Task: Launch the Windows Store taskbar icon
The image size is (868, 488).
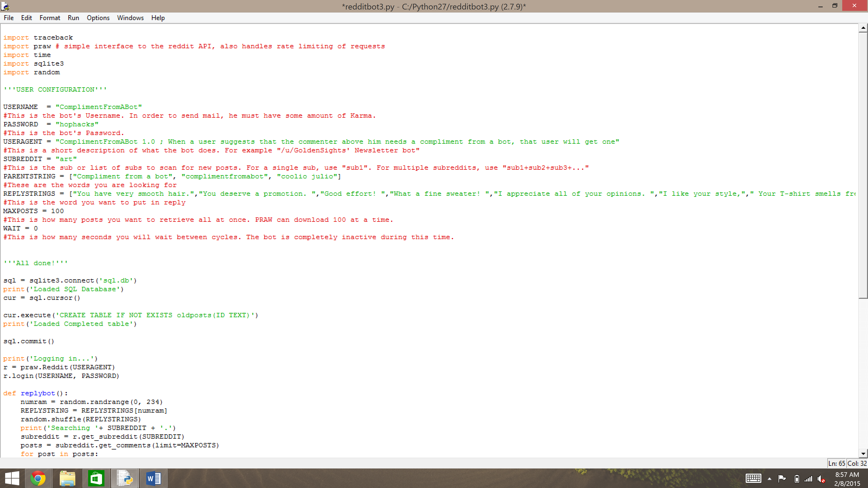Action: pyautogui.click(x=96, y=478)
